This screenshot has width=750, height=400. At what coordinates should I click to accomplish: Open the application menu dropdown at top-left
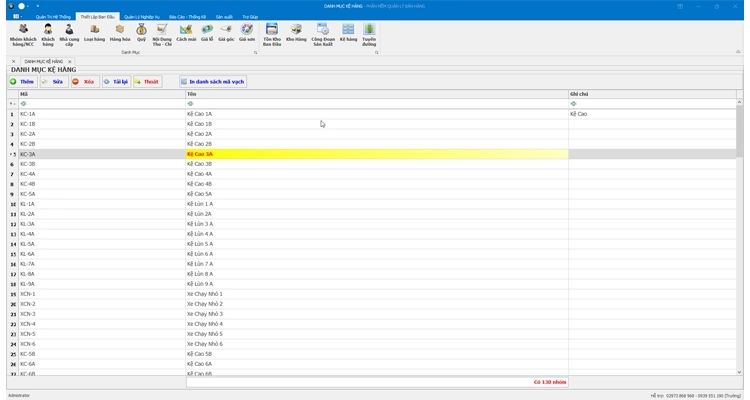click(17, 17)
